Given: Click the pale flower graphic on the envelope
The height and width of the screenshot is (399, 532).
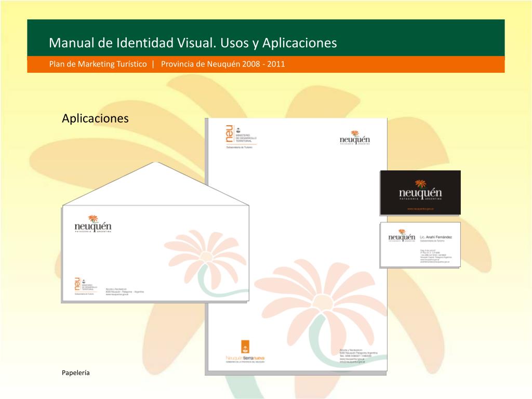Looking at the screenshot, I should [x=207, y=263].
